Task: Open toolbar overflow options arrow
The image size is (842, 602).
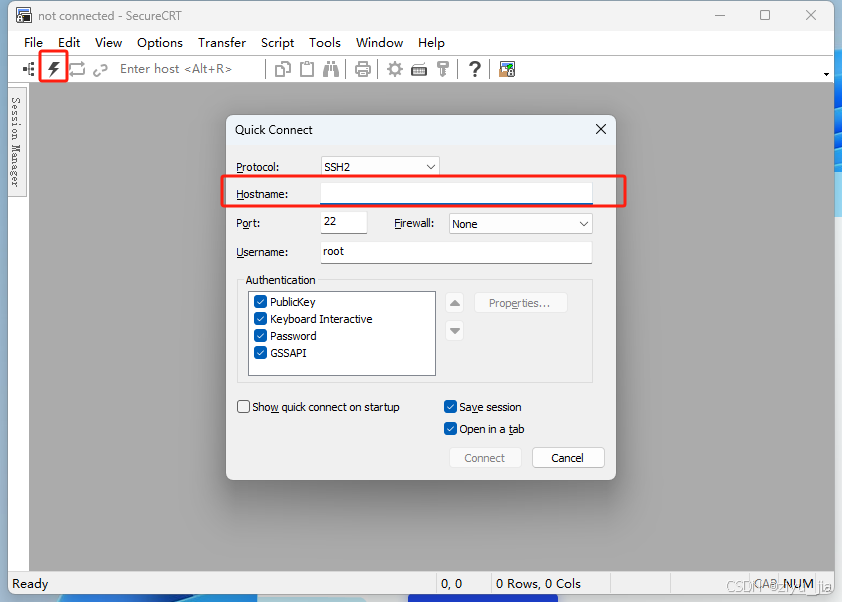Action: (x=826, y=74)
